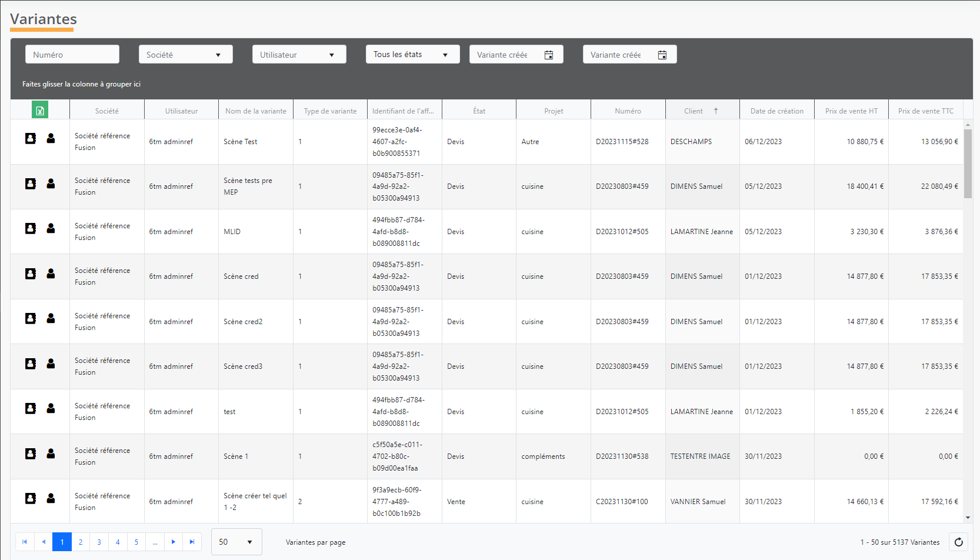
Task: Open the calendar picker in the second Variante créée field
Action: point(662,55)
